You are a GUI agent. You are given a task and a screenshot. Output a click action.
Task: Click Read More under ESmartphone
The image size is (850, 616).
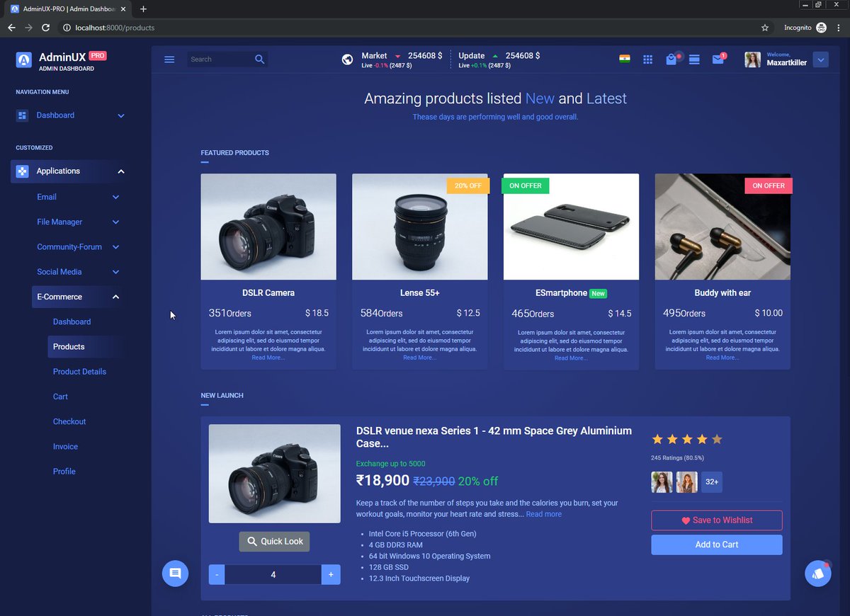(x=571, y=358)
